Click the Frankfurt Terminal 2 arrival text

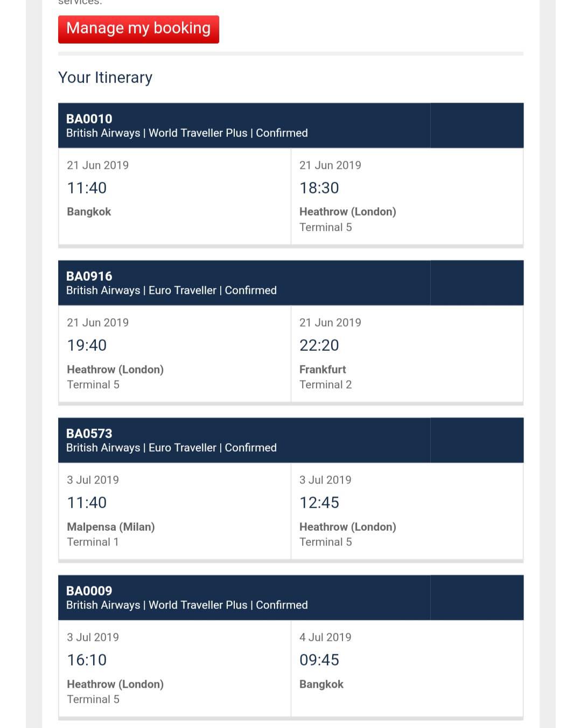point(325,377)
